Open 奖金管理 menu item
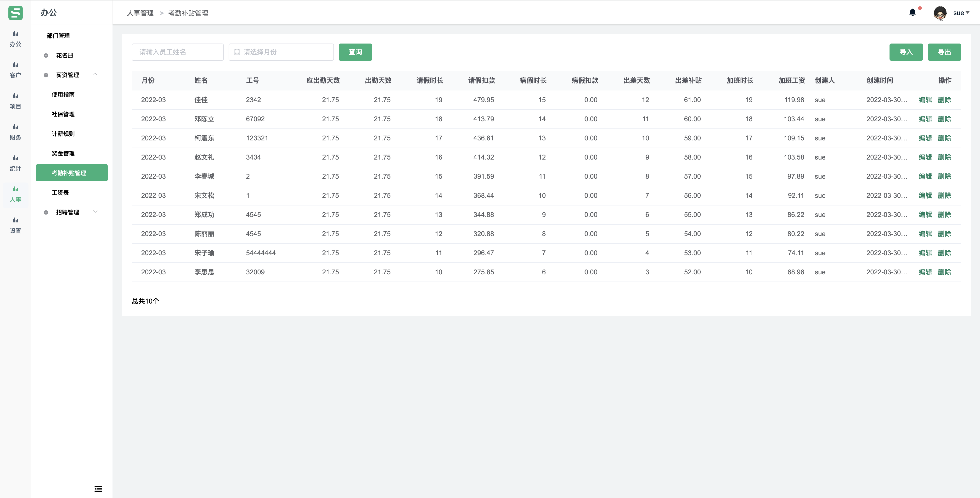The width and height of the screenshot is (980, 498). click(63, 154)
